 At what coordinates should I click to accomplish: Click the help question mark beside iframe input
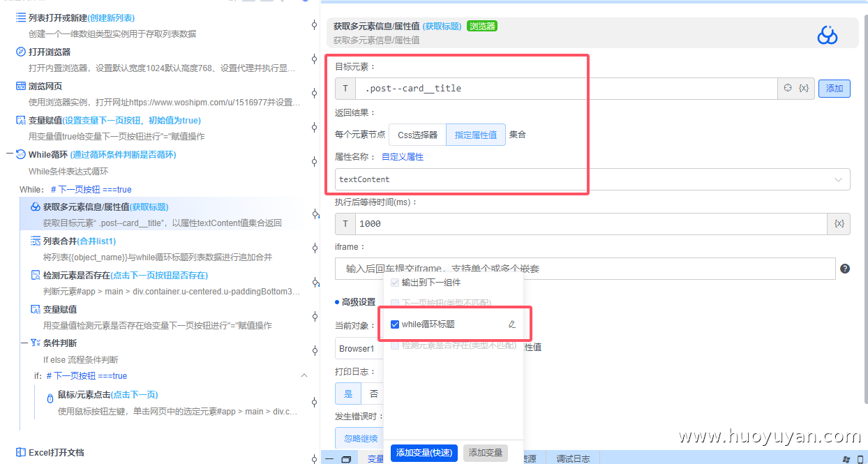pos(845,269)
